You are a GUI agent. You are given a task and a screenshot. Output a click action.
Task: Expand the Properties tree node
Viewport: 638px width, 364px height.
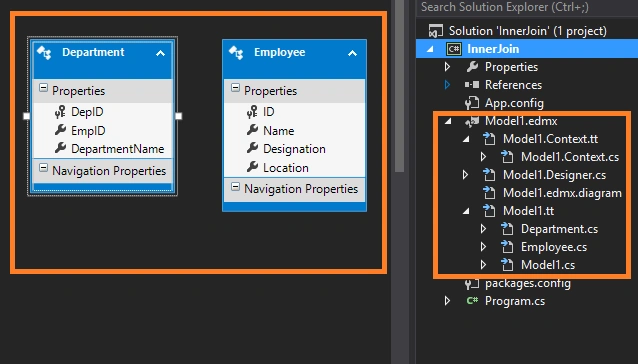(x=447, y=67)
